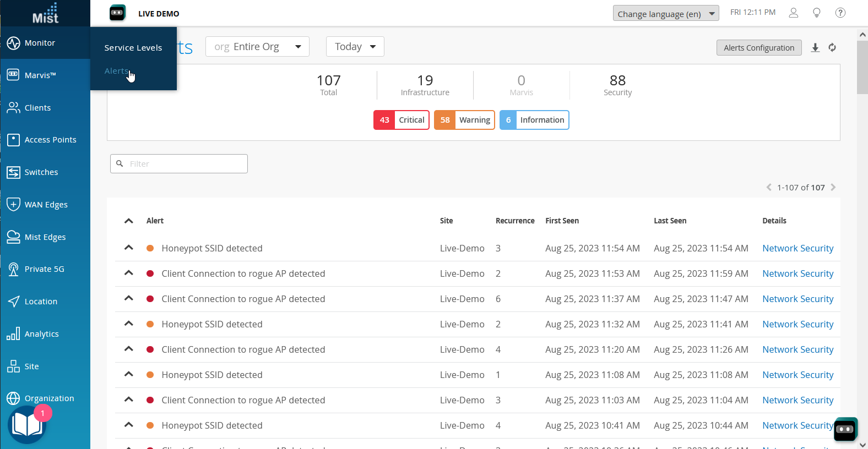Open the Today time range dropdown
This screenshot has width=868, height=449.
[x=355, y=47]
